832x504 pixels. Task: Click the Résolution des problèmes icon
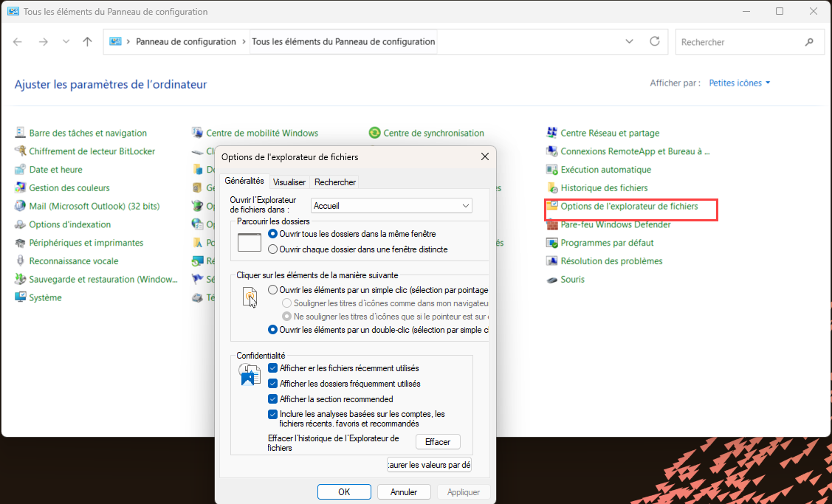[x=552, y=261]
